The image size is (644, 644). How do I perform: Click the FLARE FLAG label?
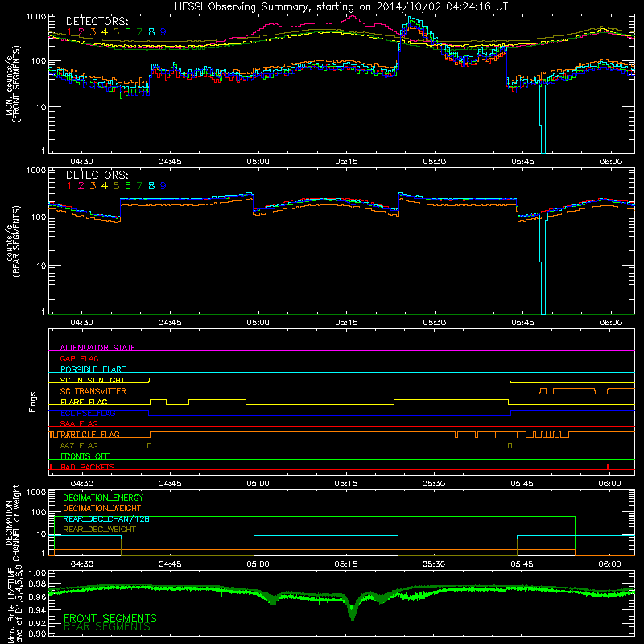(84, 402)
